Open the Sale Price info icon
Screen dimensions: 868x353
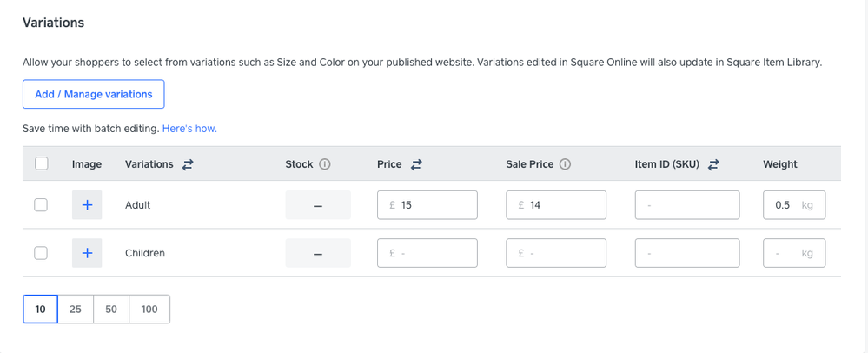coord(565,164)
